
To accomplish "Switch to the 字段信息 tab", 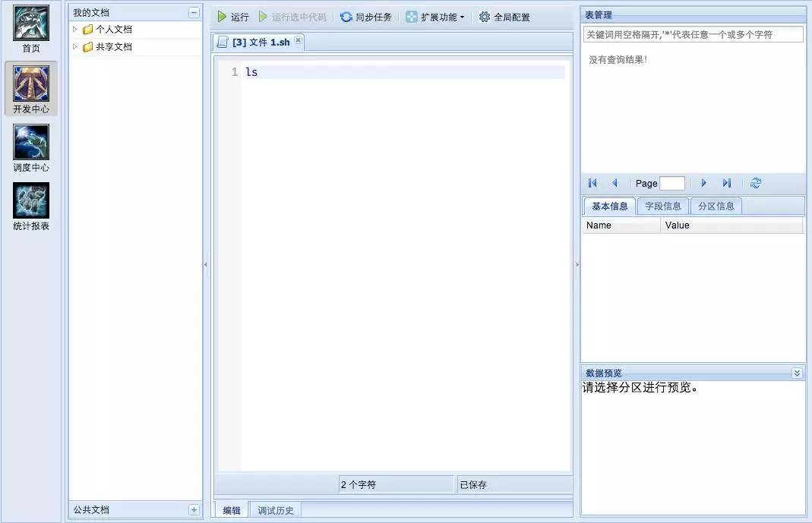I will pyautogui.click(x=662, y=206).
